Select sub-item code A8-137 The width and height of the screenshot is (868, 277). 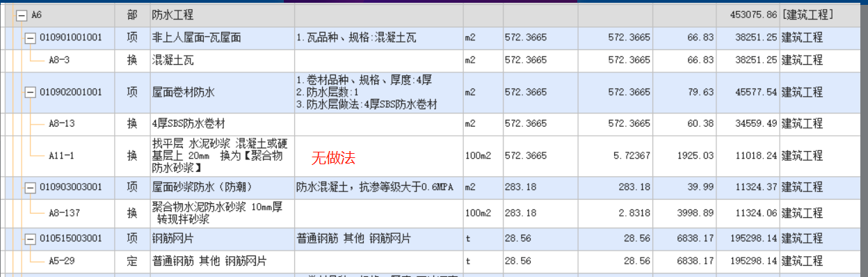coord(64,213)
